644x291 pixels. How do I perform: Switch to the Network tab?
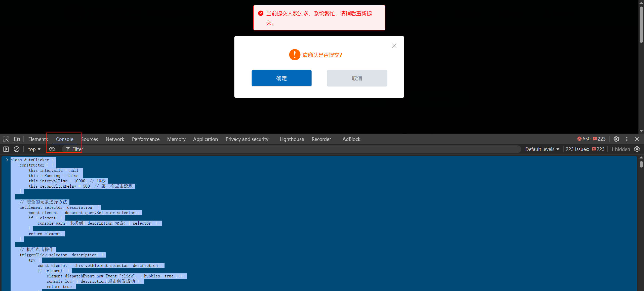tap(115, 139)
